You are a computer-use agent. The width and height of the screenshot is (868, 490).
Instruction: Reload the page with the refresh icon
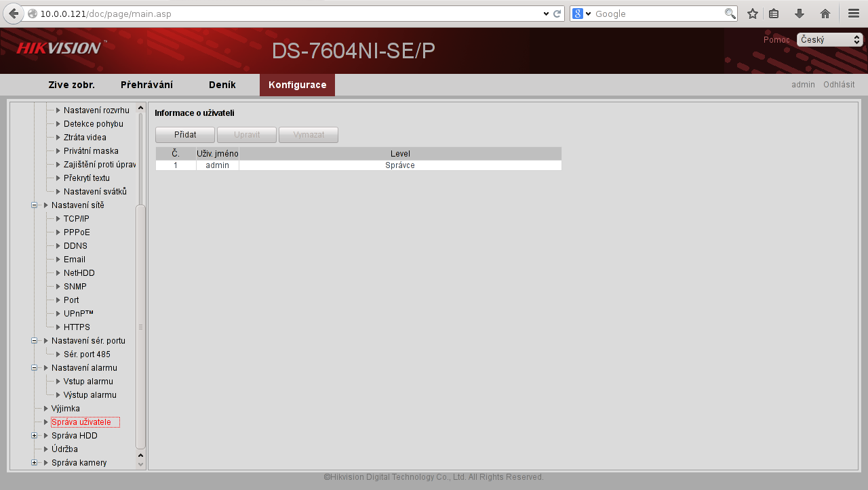[557, 14]
